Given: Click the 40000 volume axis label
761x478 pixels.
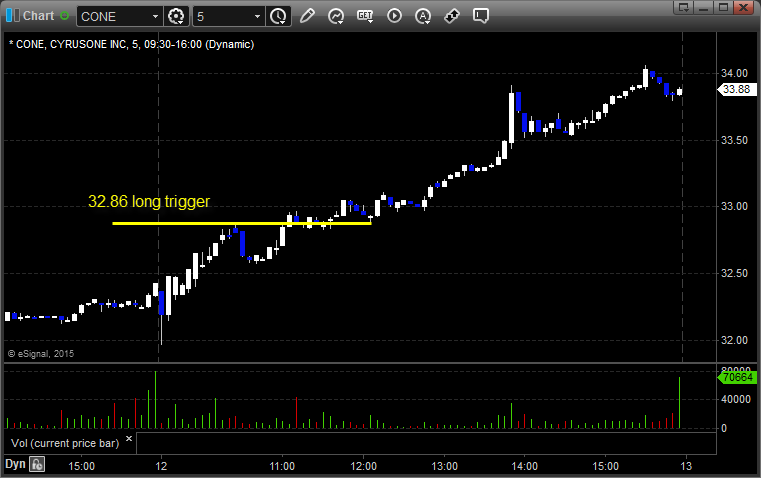Looking at the screenshot, I should (736, 399).
